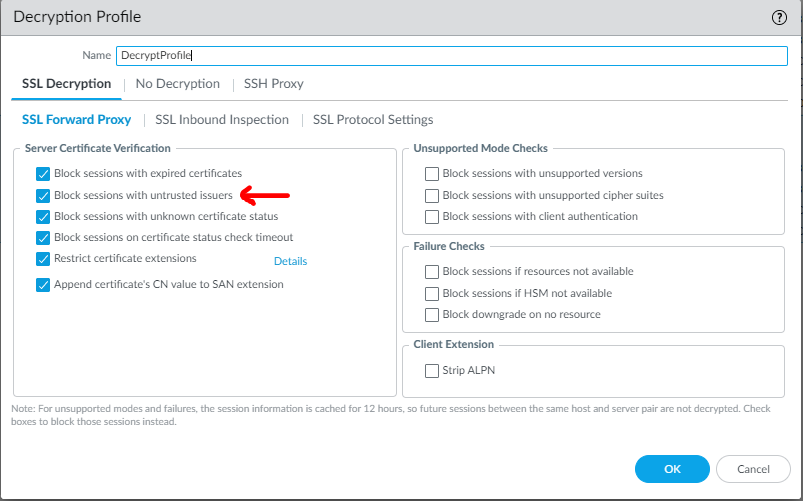The width and height of the screenshot is (803, 501).
Task: Switch to the No Decryption tab
Action: click(x=178, y=84)
